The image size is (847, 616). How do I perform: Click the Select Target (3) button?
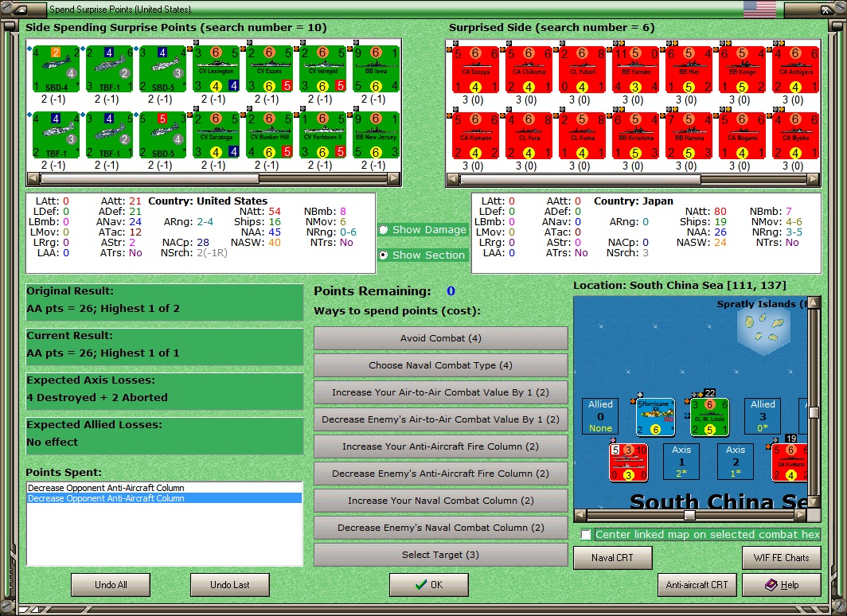(441, 555)
